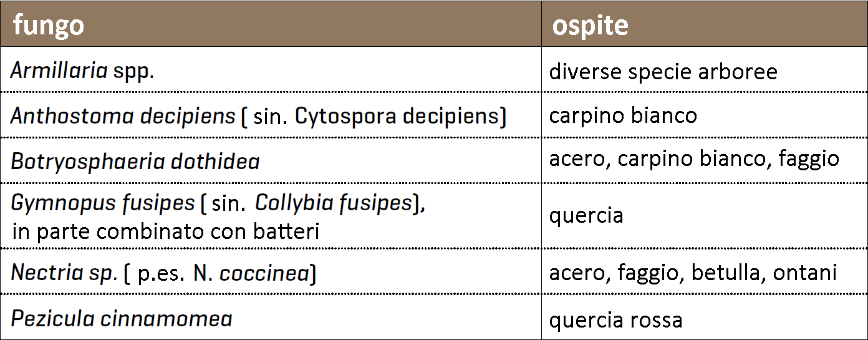Click the "Gymnopus fusipes" fungus name
The height and width of the screenshot is (340, 868).
(103, 203)
